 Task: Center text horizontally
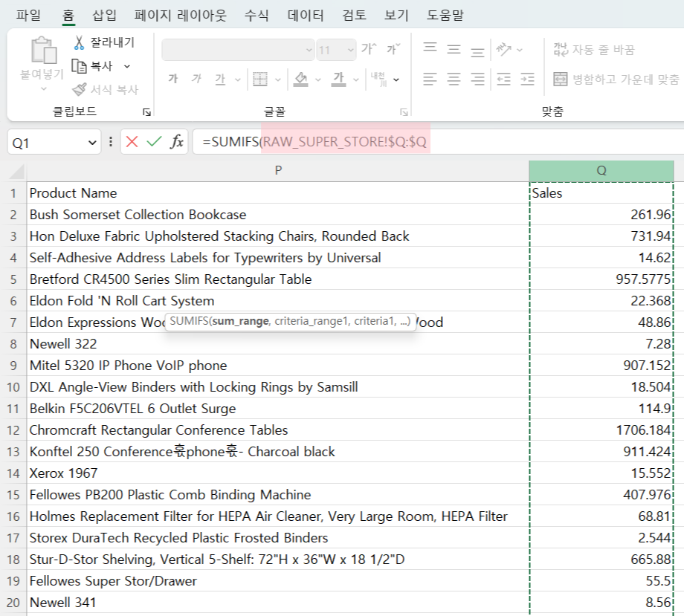click(454, 80)
